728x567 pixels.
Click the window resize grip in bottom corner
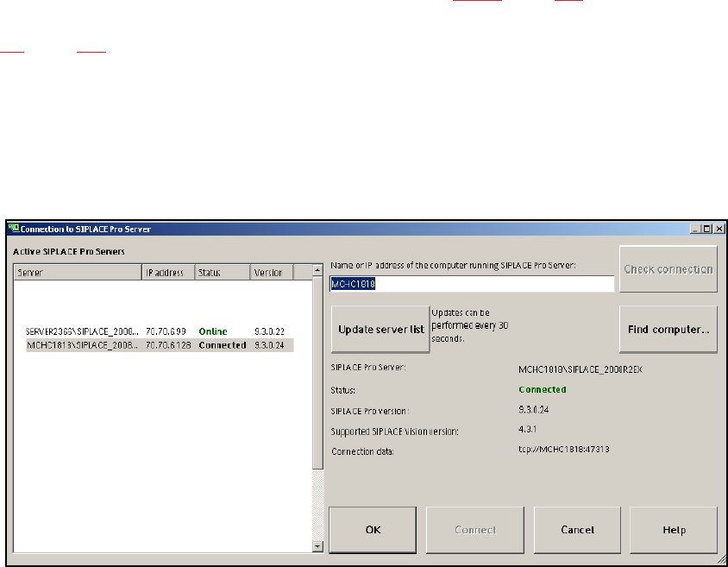[721, 560]
